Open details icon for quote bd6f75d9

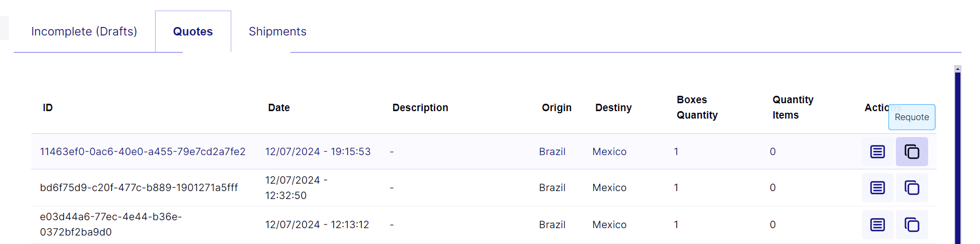877,188
